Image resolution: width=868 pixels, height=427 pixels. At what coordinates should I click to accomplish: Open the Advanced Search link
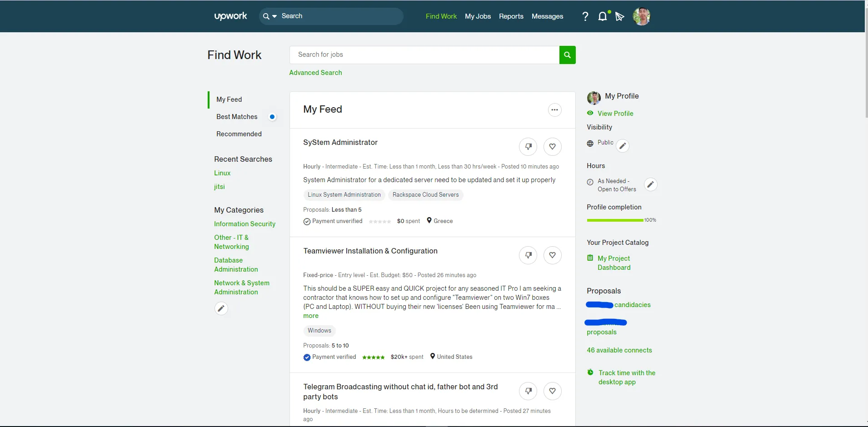pos(315,73)
